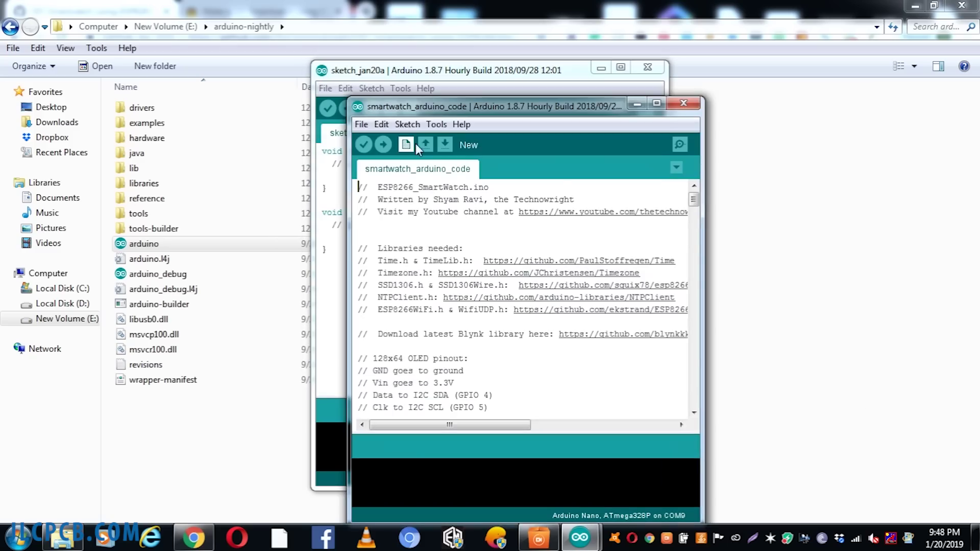
Task: Click the New sketch icon
Action: click(406, 145)
